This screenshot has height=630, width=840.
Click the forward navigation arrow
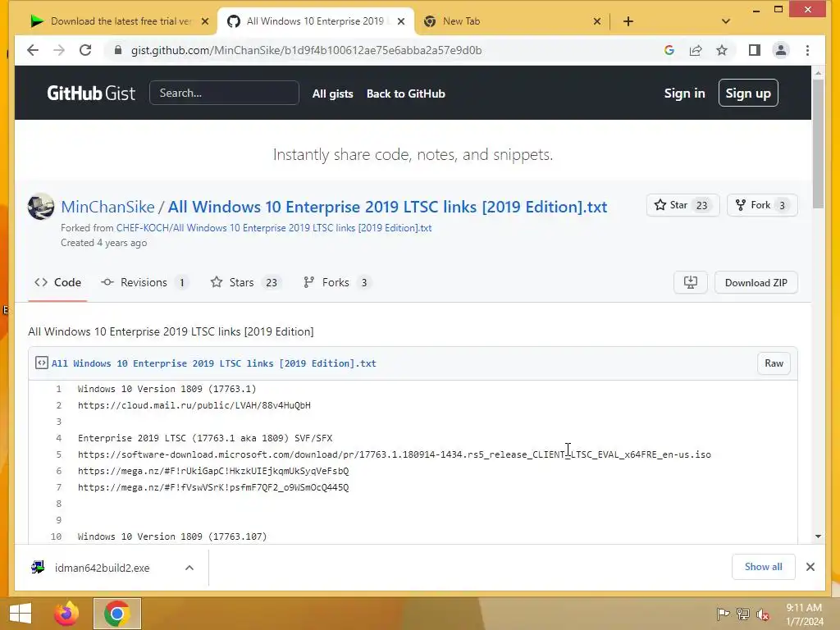(59, 50)
